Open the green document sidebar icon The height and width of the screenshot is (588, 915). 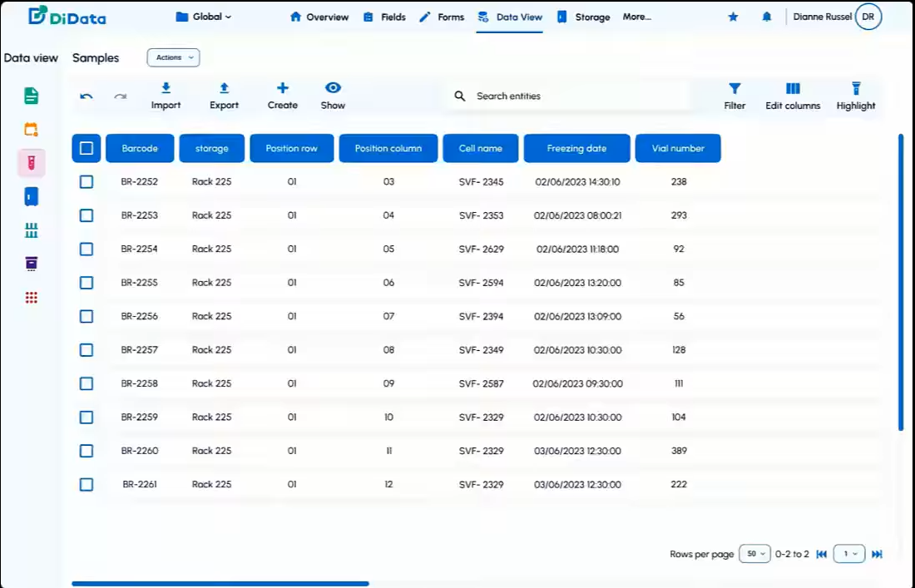[x=32, y=96]
